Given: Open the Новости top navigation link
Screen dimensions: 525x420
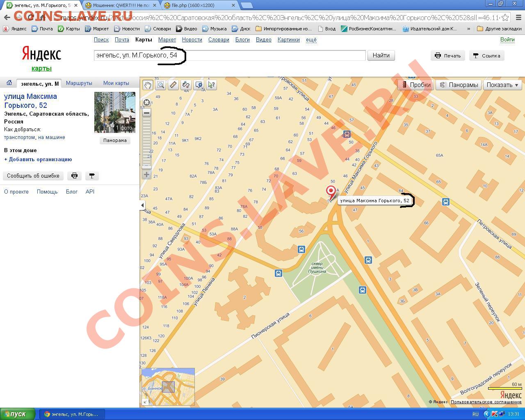Looking at the screenshot, I should point(192,40).
